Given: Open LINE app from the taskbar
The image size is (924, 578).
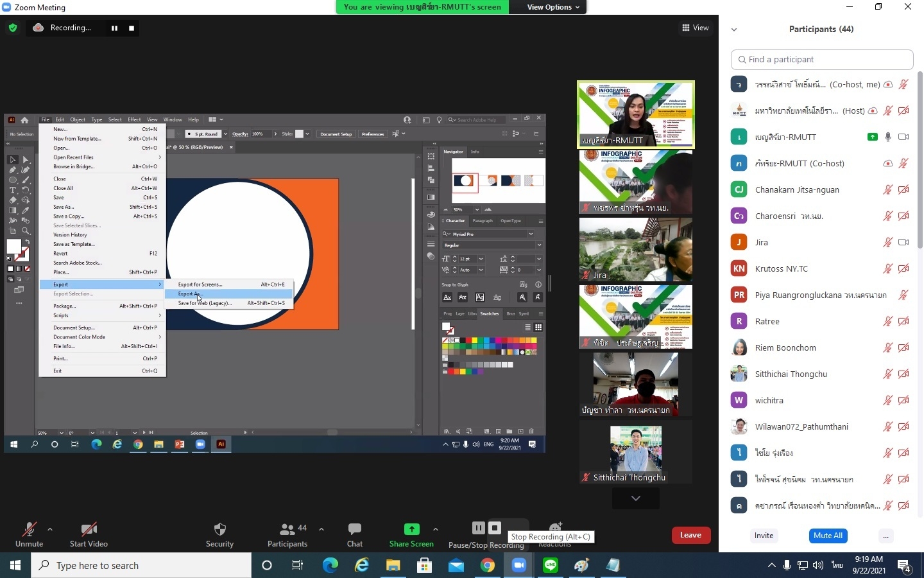Looking at the screenshot, I should [x=551, y=565].
